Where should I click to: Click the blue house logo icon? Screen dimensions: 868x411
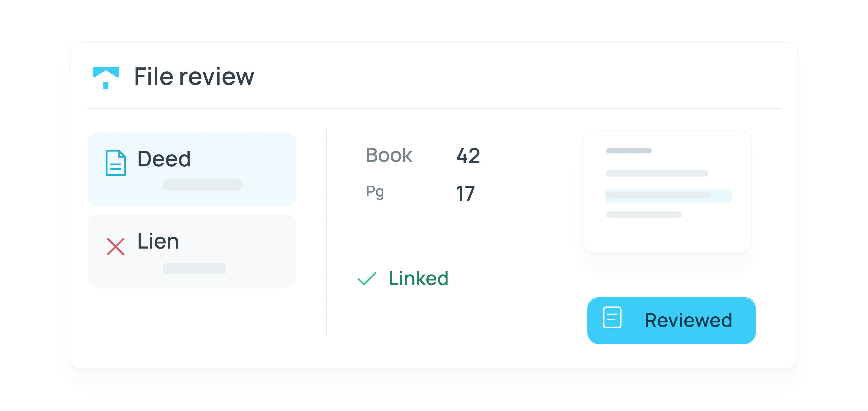(x=106, y=78)
